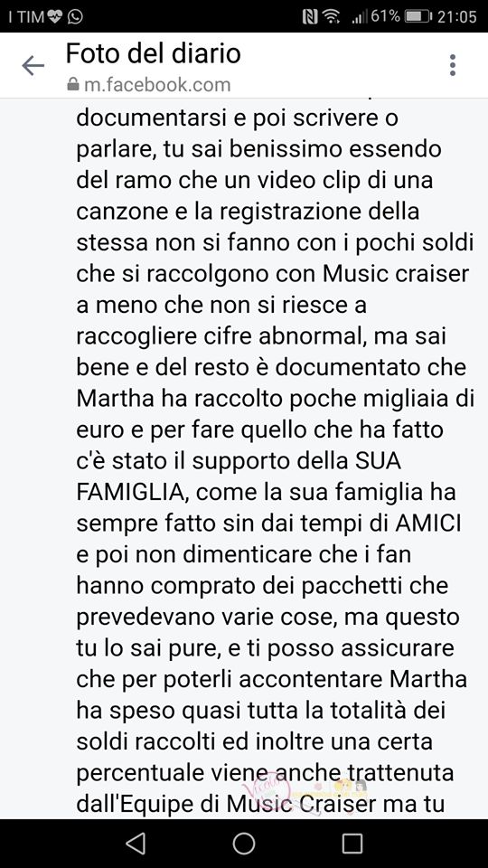Tap the I TIM carrier label

pyautogui.click(x=26, y=16)
